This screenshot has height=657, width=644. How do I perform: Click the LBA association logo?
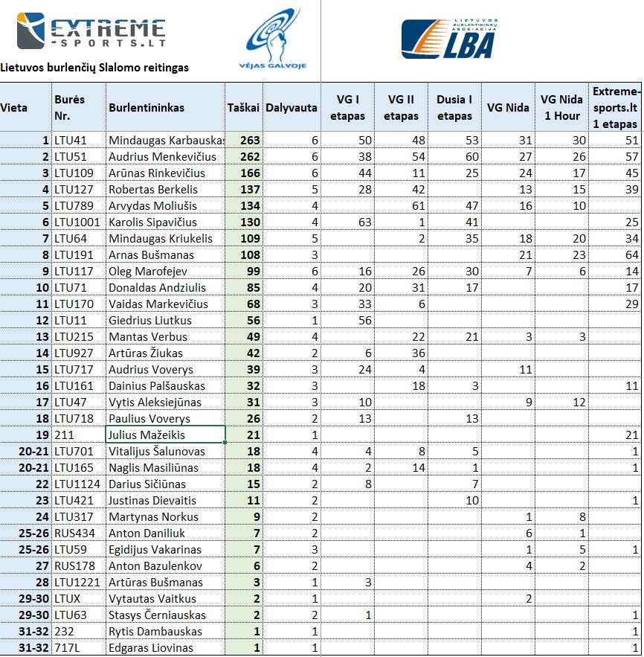coord(449,39)
